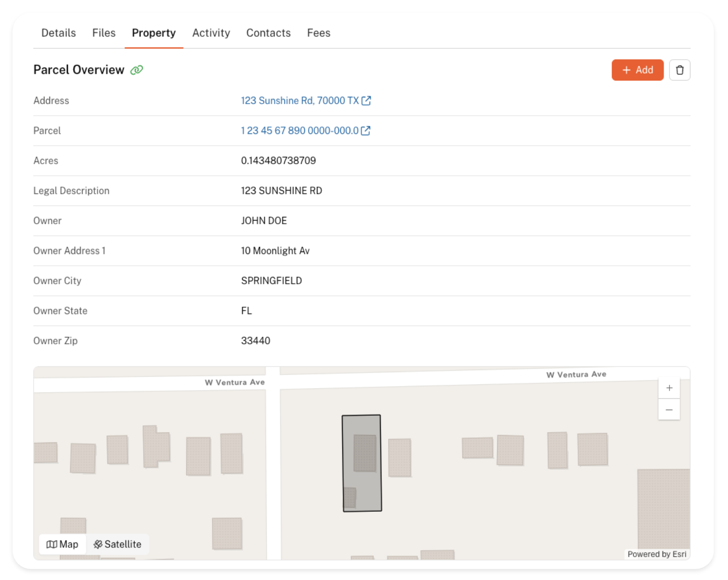Click external link icon next to address
The image size is (728, 580).
366,100
